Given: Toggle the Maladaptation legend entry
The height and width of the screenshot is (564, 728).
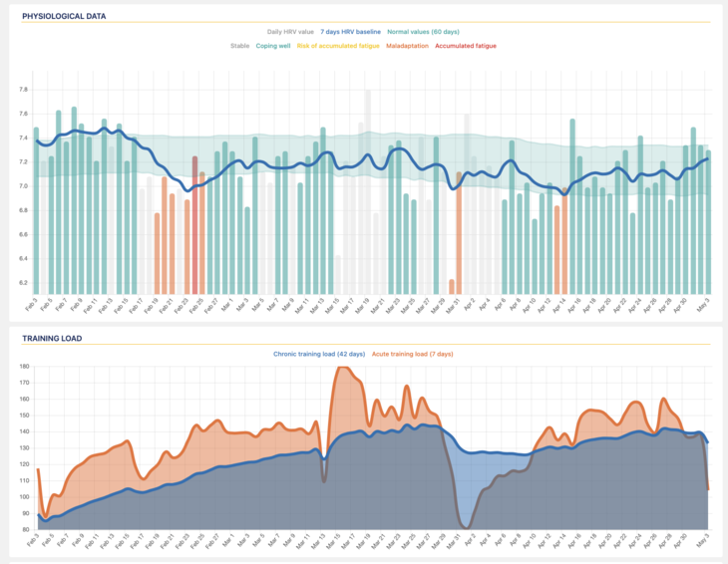Looking at the screenshot, I should pos(407,46).
